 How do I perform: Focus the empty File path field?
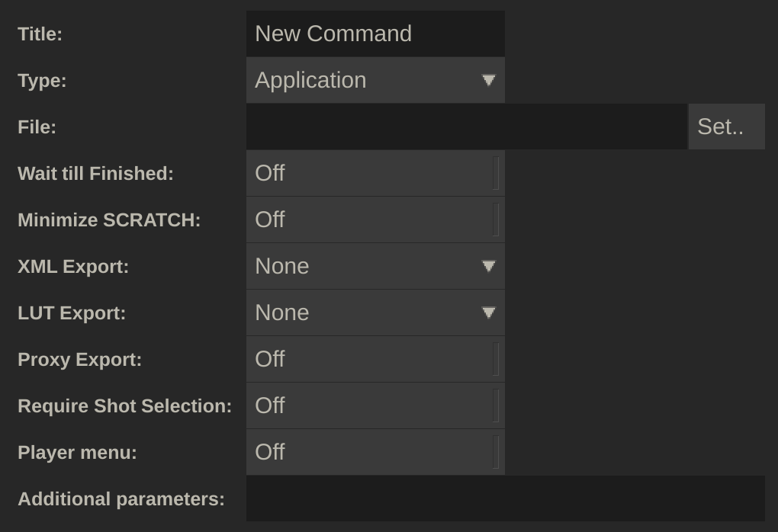click(x=466, y=127)
